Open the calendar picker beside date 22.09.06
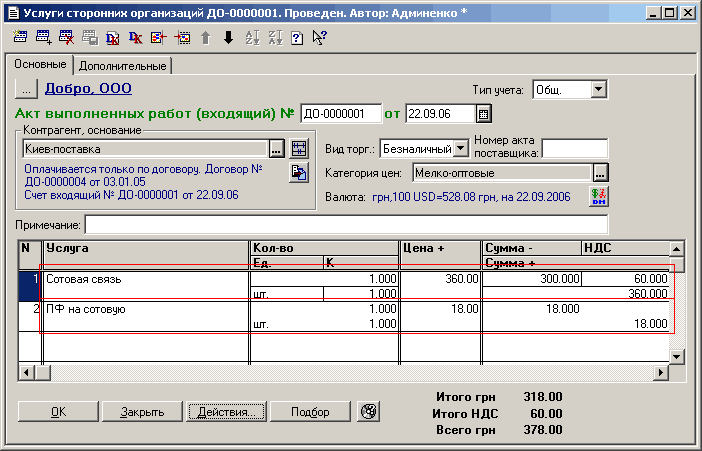The image size is (702, 451). [x=484, y=112]
